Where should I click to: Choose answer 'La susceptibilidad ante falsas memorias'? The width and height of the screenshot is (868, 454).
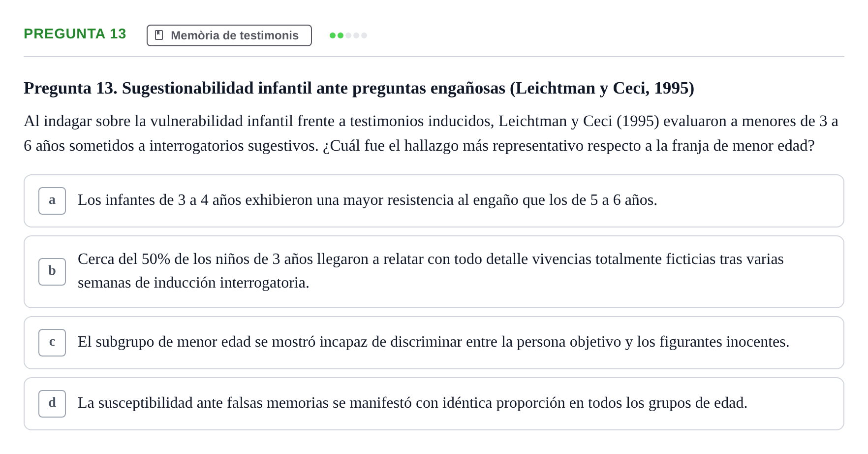coord(434,404)
